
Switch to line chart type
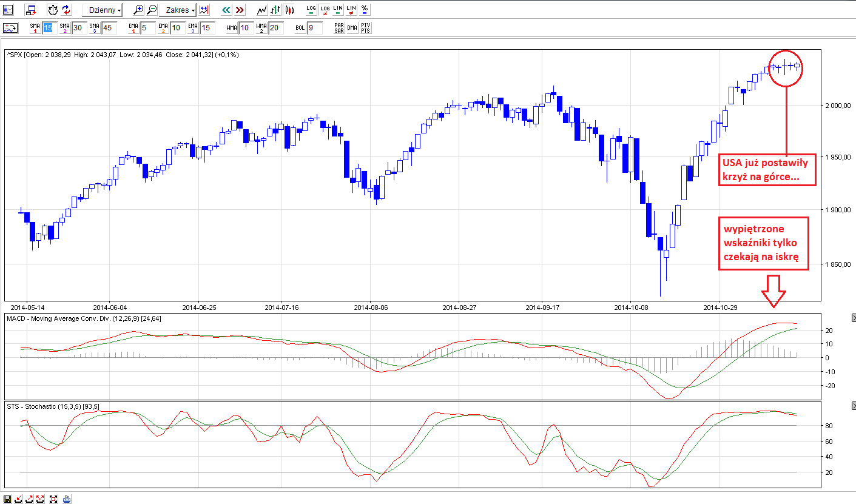click(x=261, y=10)
